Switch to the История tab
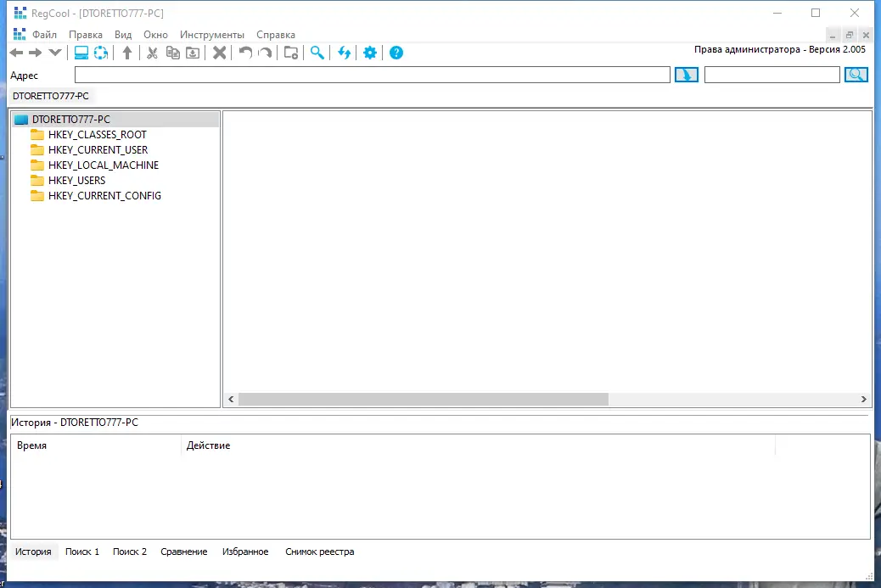Screen dimensions: 881x588 click(33, 552)
